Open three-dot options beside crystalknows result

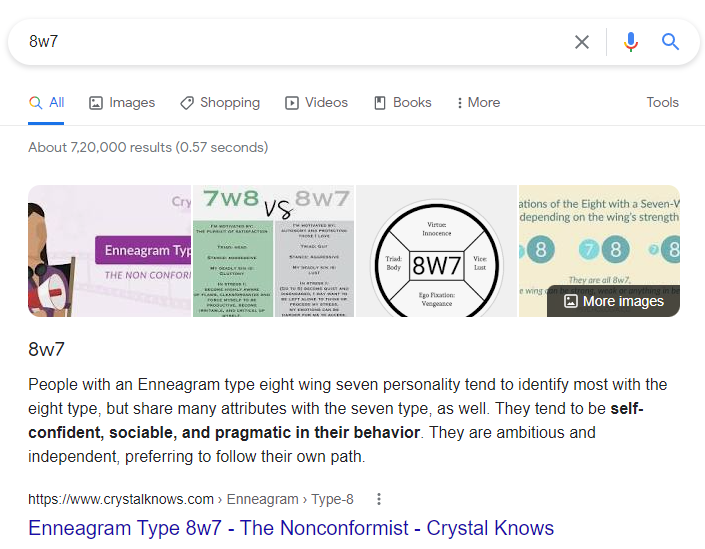point(379,499)
